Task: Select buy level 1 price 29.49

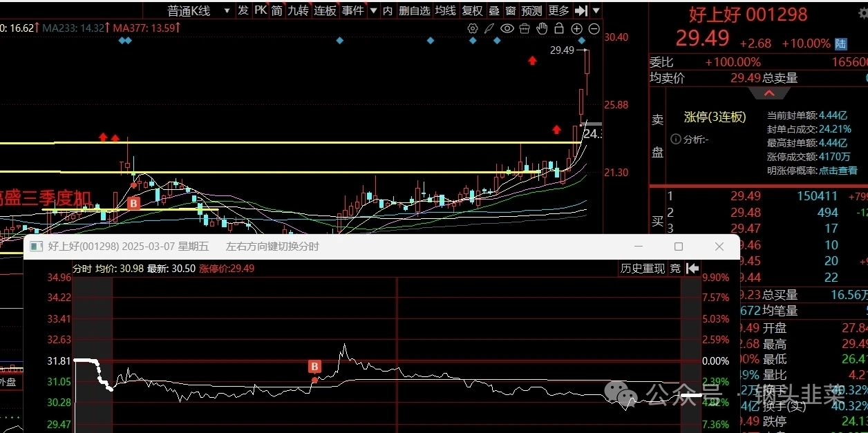Action: [746, 196]
